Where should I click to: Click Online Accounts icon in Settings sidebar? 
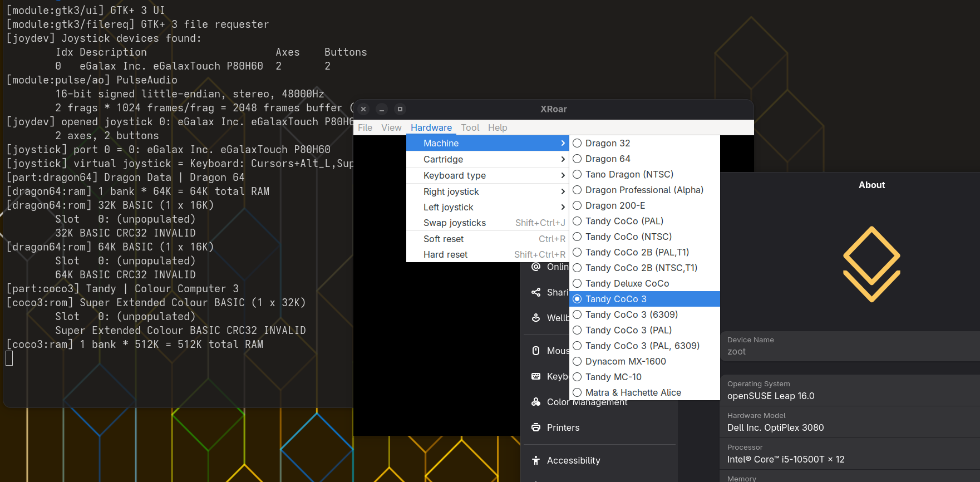click(536, 267)
